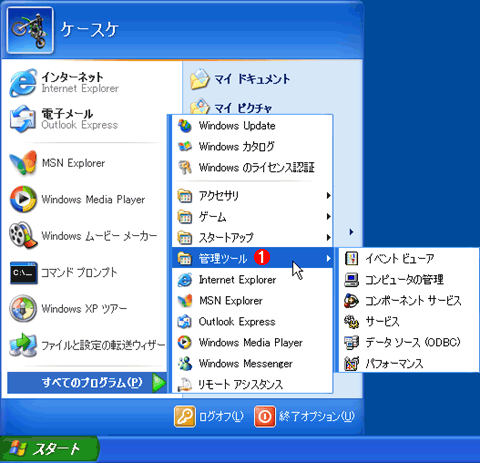Open Windows Update icon in programs list

[x=185, y=126]
